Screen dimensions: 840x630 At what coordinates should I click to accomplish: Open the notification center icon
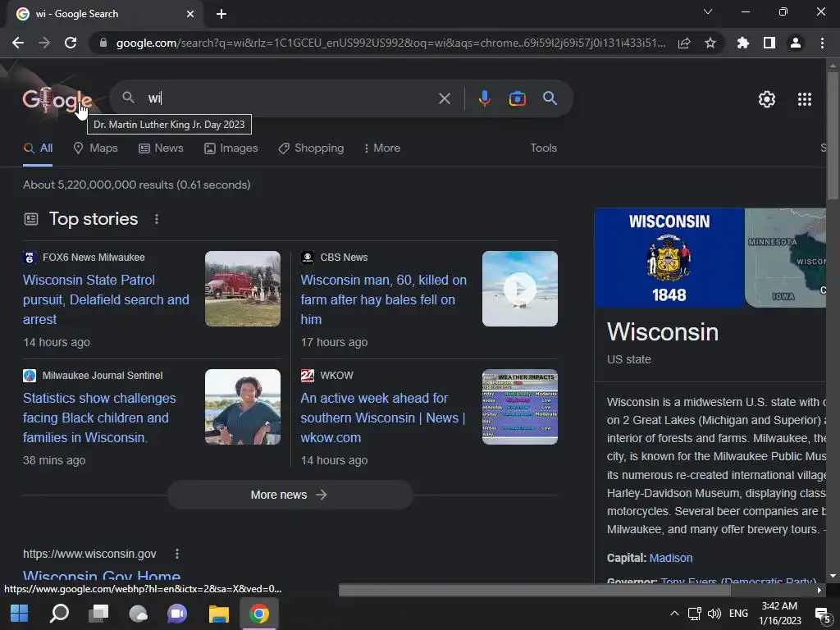tap(822, 614)
